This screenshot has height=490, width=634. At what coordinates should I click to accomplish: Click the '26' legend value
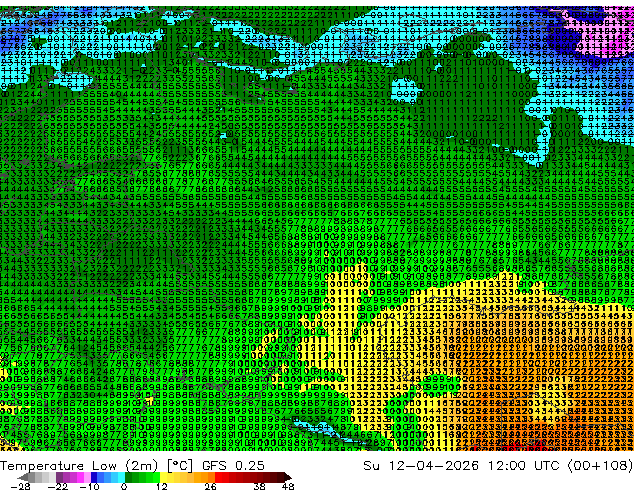210,486
